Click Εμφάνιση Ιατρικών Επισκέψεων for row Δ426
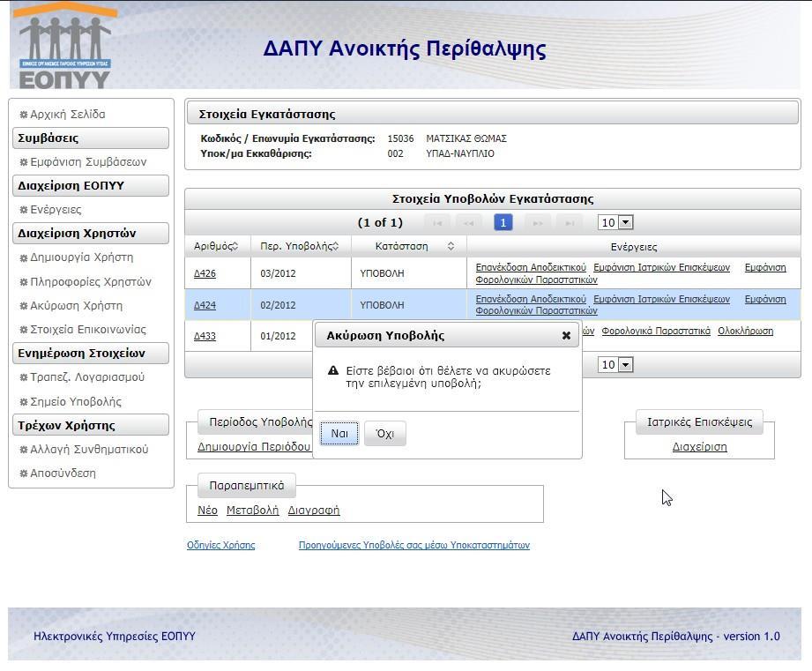The image size is (812, 671). pos(661,267)
